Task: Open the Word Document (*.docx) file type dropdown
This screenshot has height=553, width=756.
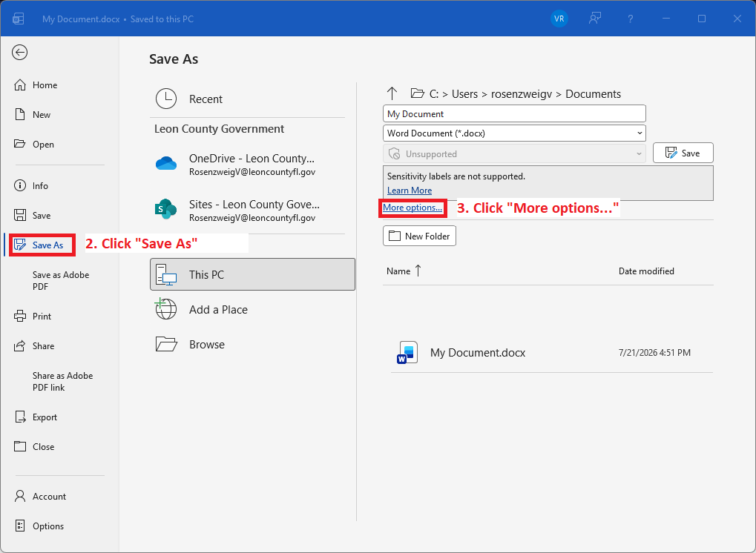Action: coord(514,133)
